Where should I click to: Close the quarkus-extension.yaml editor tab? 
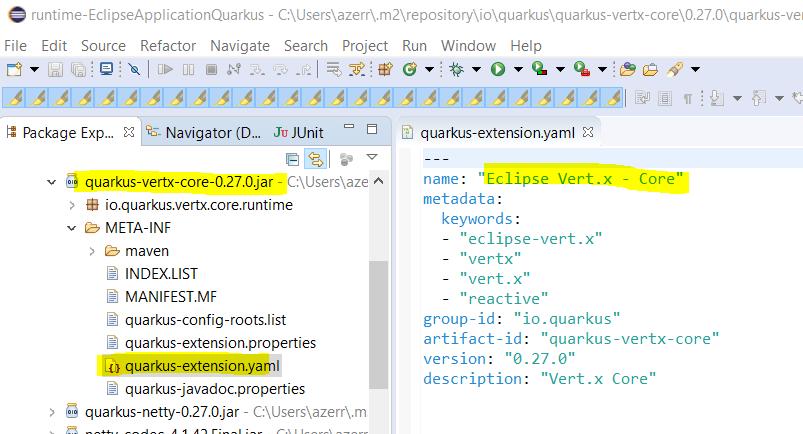pyautogui.click(x=588, y=132)
